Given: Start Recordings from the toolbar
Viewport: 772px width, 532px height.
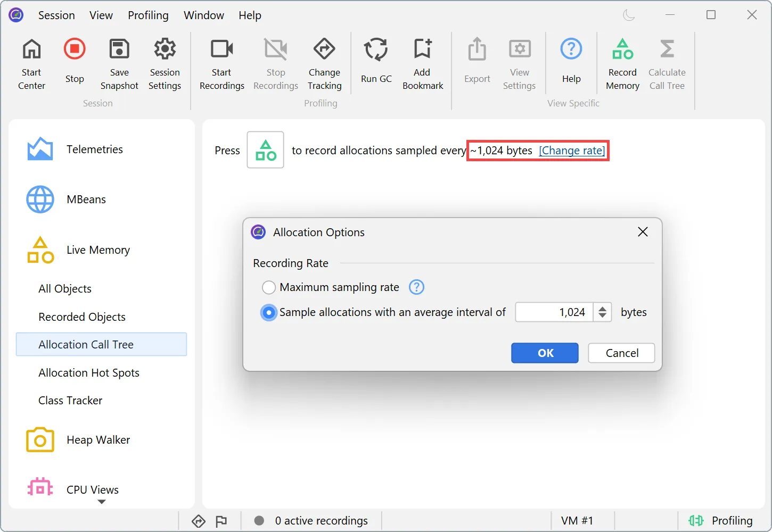Looking at the screenshot, I should pos(221,64).
